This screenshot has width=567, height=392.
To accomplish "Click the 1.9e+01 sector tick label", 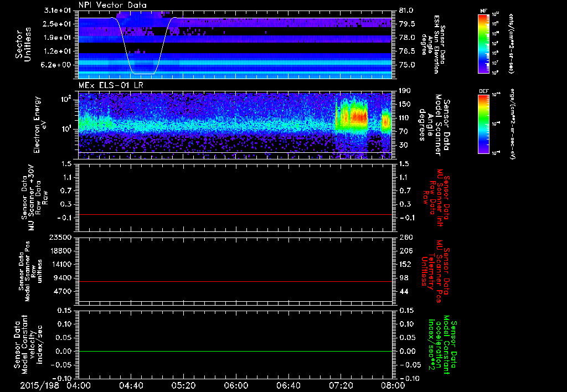I will (x=57, y=38).
